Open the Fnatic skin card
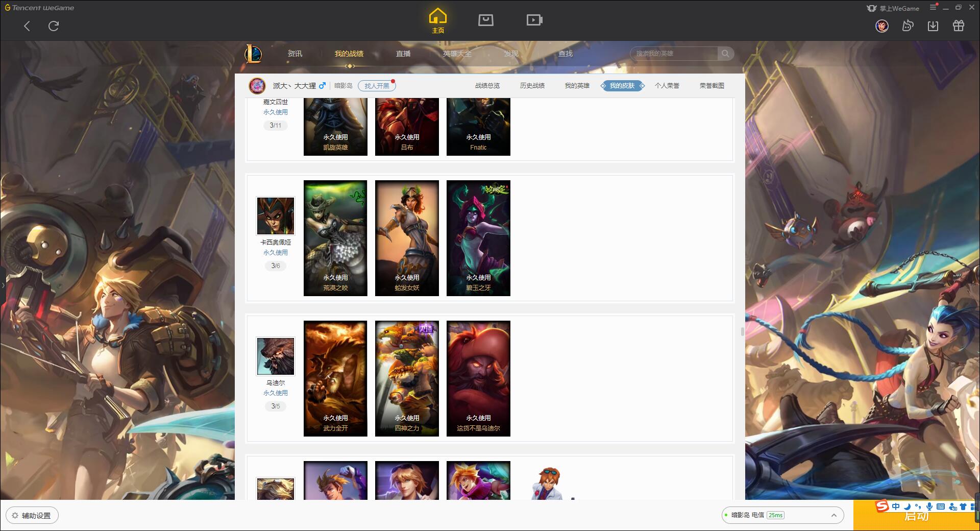This screenshot has width=980, height=531. coord(478,127)
